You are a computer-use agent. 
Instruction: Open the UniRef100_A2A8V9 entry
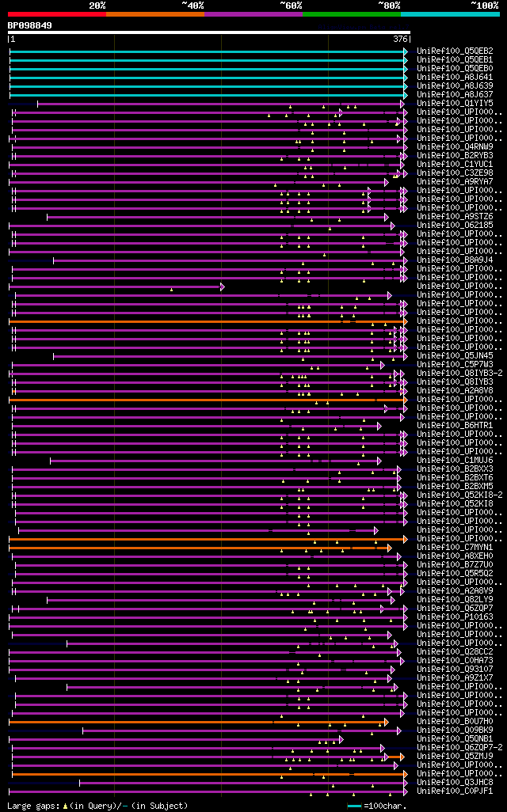[455, 590]
